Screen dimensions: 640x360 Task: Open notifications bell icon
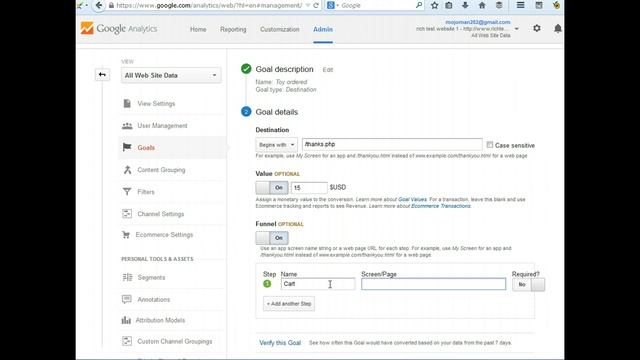click(x=558, y=28)
